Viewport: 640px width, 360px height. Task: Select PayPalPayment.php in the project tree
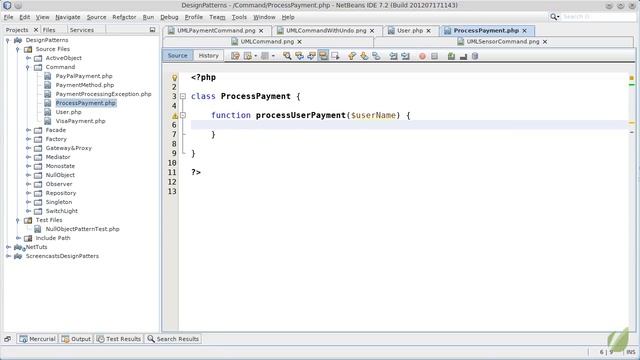click(x=84, y=76)
